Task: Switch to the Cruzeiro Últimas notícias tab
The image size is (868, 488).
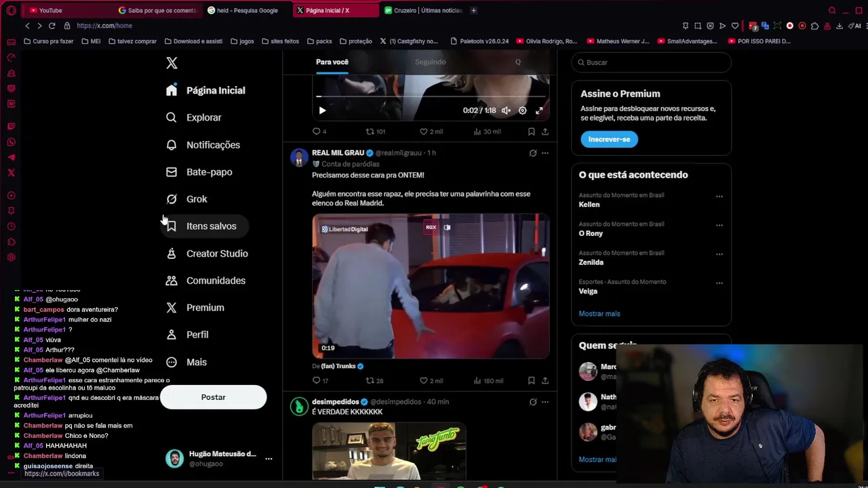Action: click(x=423, y=10)
